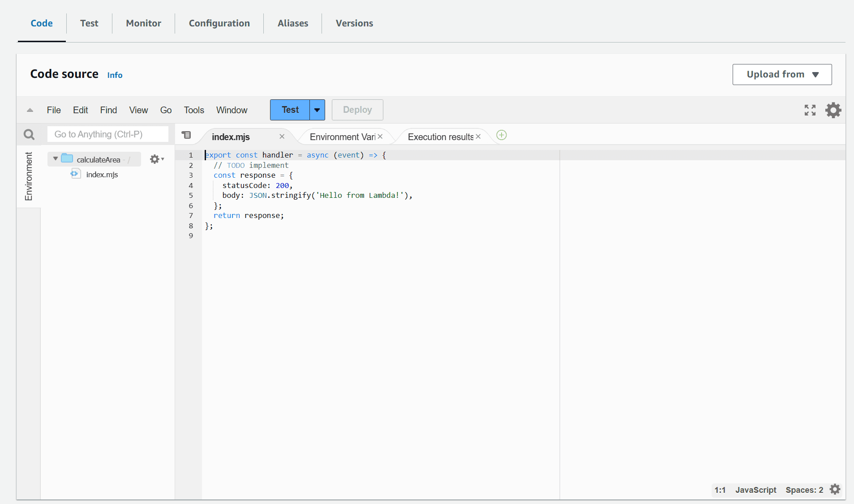Viewport: 854px width, 504px height.
Task: Open the Upload from dropdown
Action: pyautogui.click(x=782, y=74)
